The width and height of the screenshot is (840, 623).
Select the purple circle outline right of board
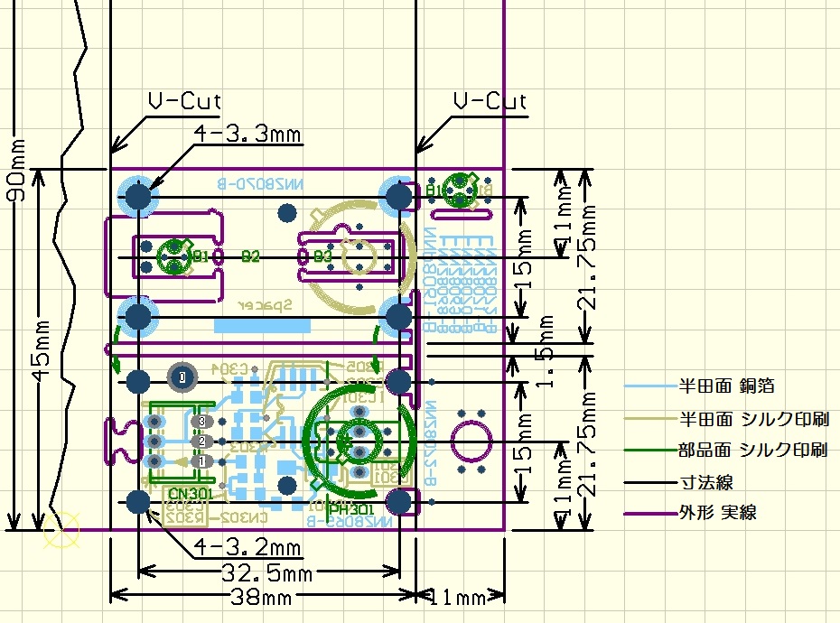[x=471, y=442]
